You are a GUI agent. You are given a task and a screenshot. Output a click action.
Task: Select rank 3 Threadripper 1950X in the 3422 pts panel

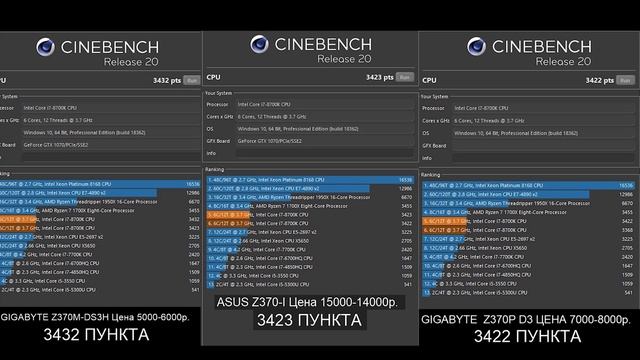[528, 203]
